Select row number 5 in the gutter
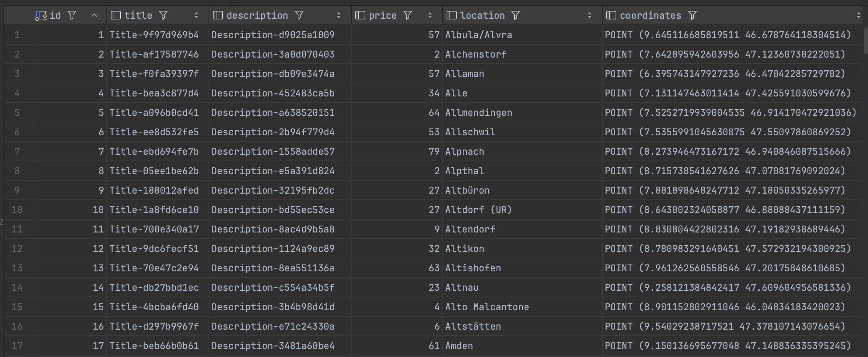 (17, 113)
